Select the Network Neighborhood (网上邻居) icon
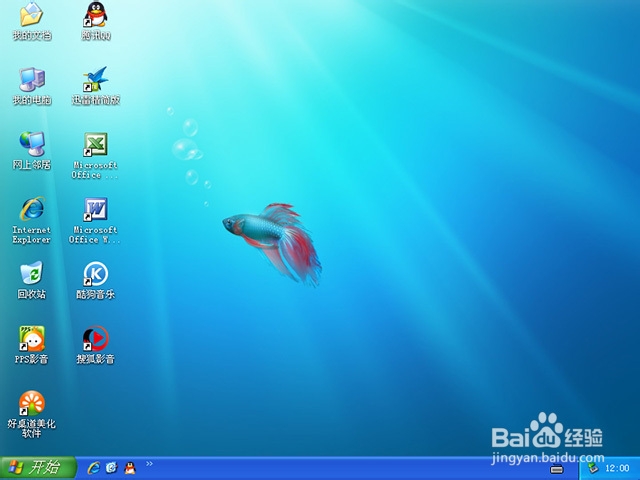Screen dimensions: 640x480 32,151
